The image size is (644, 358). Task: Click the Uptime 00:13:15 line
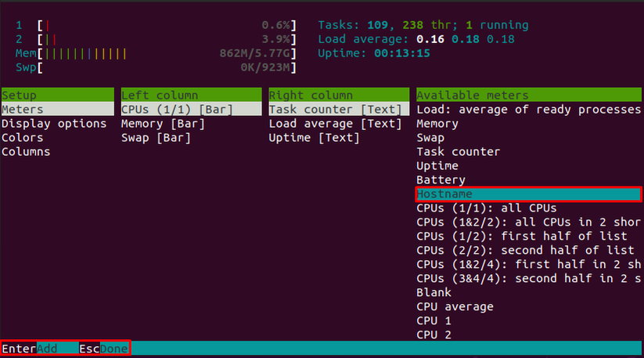click(374, 53)
